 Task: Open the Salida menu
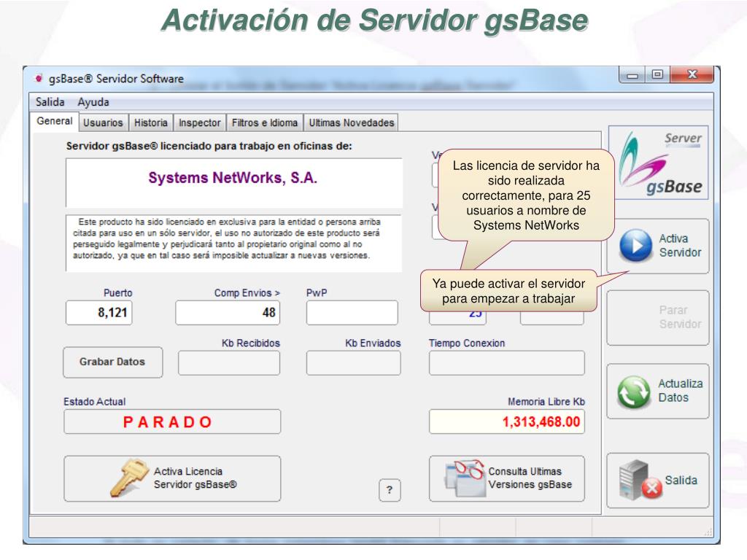50,102
